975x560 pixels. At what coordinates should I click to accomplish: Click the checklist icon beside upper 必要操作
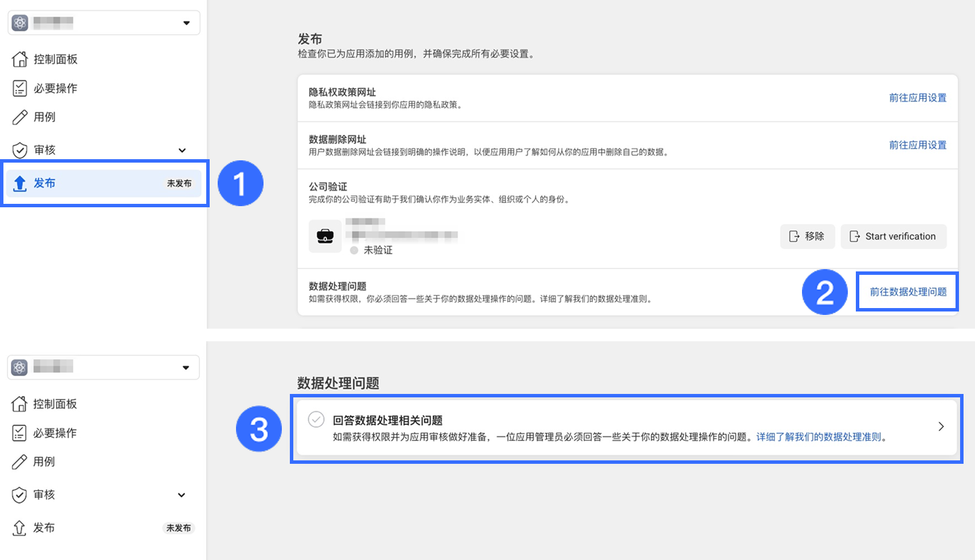coord(19,88)
